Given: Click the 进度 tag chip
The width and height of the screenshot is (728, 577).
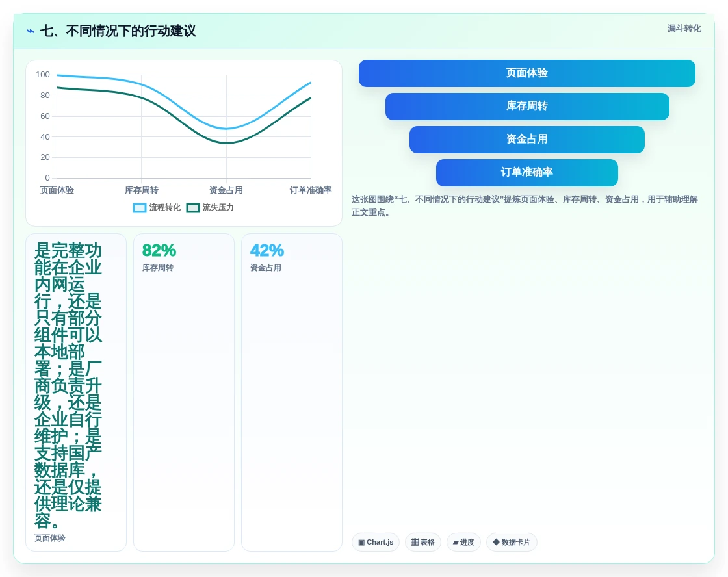Looking at the screenshot, I should pyautogui.click(x=463, y=542).
